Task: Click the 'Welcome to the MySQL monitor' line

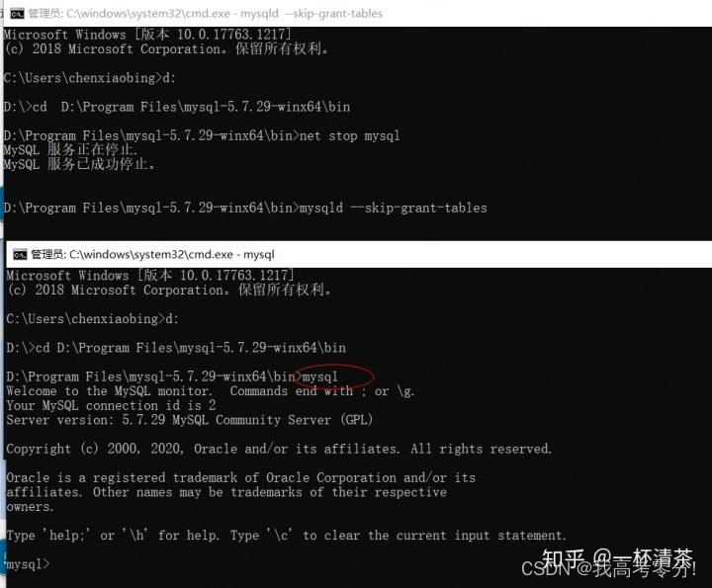Action: point(211,391)
